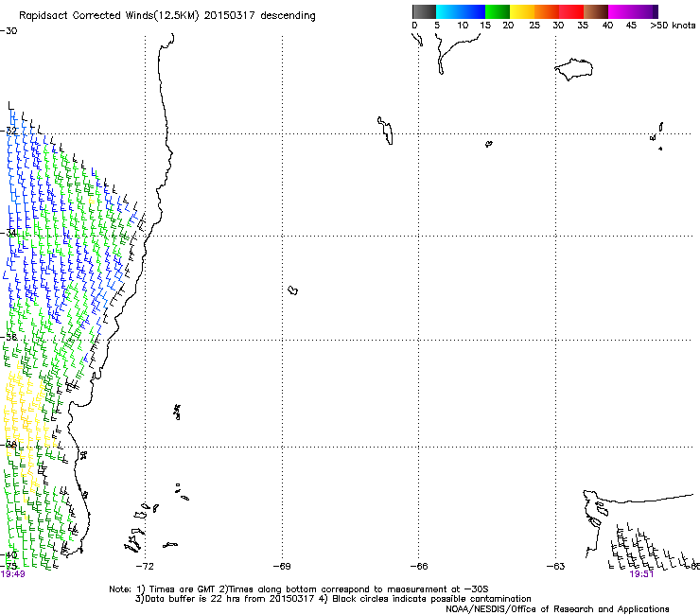Image resolution: width=700 pixels, height=615 pixels.
Task: Click the large island outline in the upper-right of map
Action: pyautogui.click(x=573, y=69)
